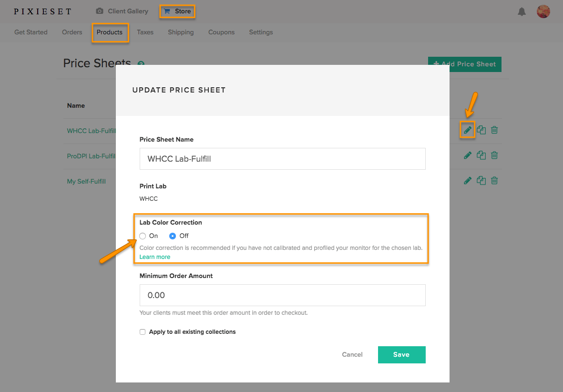Go to Client Gallery

pyautogui.click(x=122, y=11)
